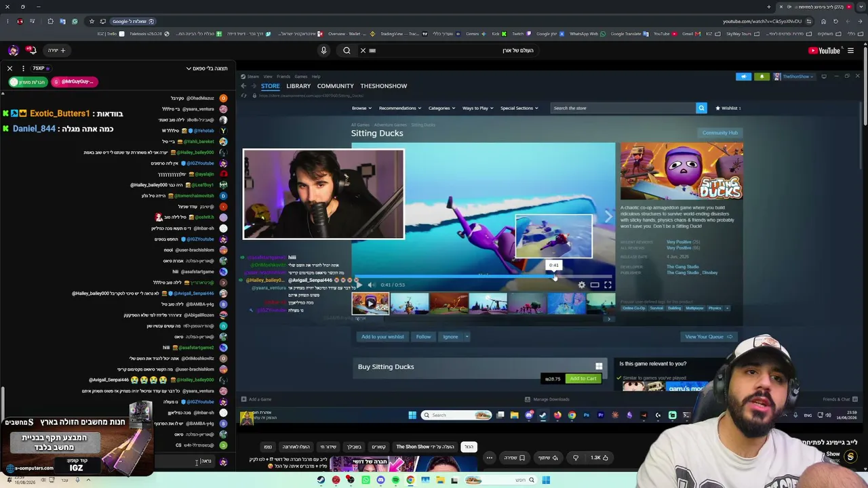This screenshot has height=488, width=868.
Task: Open the Friends menu in Steam
Action: pyautogui.click(x=283, y=77)
